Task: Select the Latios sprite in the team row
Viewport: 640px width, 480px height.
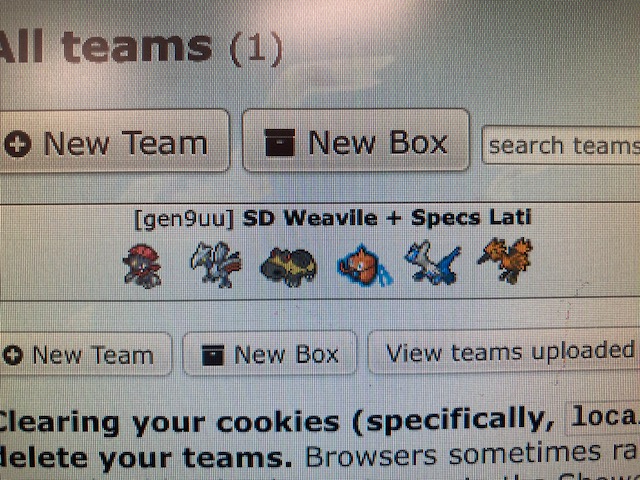Action: pos(433,264)
